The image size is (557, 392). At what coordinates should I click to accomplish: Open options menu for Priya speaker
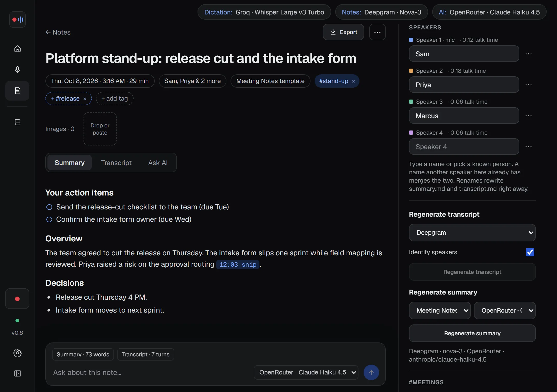click(x=528, y=85)
